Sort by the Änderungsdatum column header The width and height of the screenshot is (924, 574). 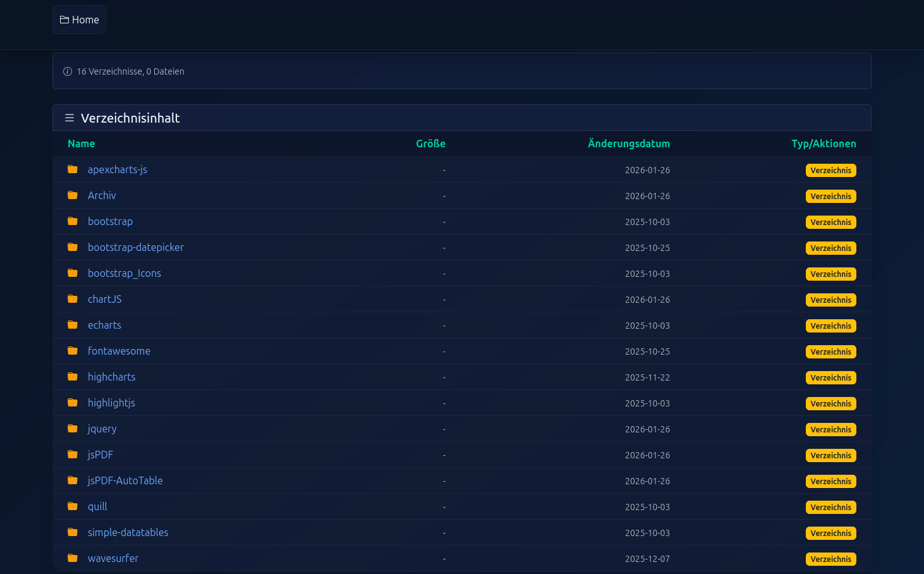(629, 143)
